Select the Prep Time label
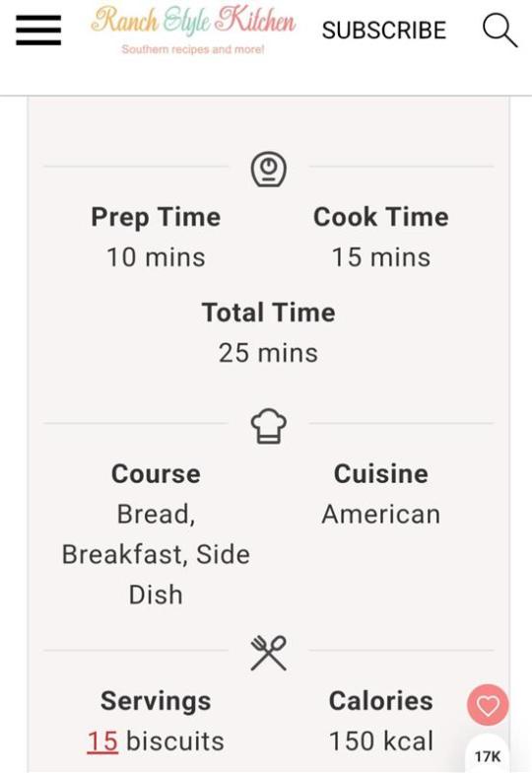Screen dimensions: 532x773 [156, 217]
